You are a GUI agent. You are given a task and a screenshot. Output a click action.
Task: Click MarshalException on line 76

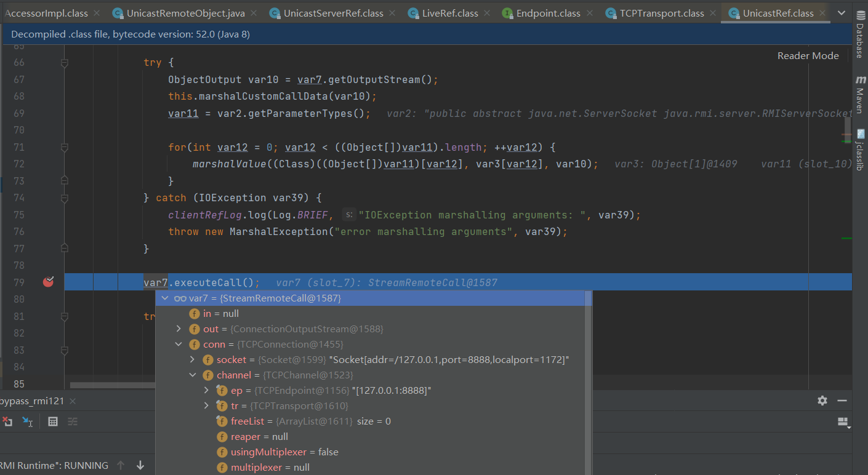[x=278, y=231]
